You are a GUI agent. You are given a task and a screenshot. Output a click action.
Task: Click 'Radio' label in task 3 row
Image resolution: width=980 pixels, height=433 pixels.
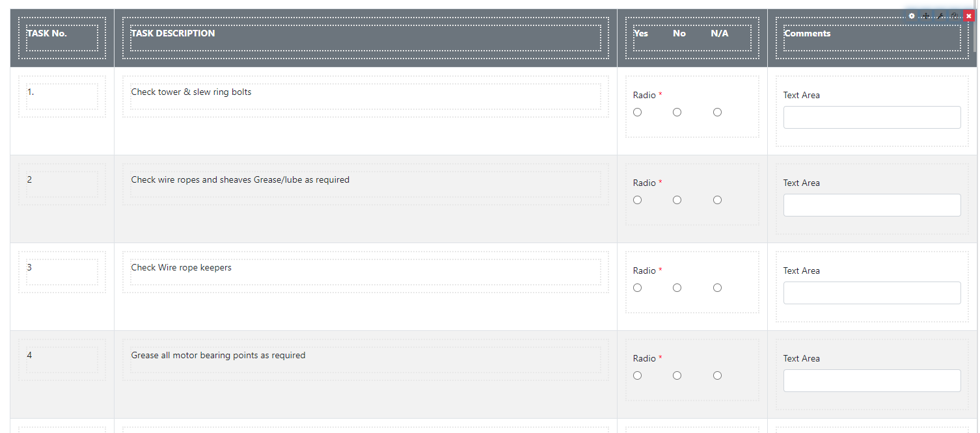pos(644,270)
